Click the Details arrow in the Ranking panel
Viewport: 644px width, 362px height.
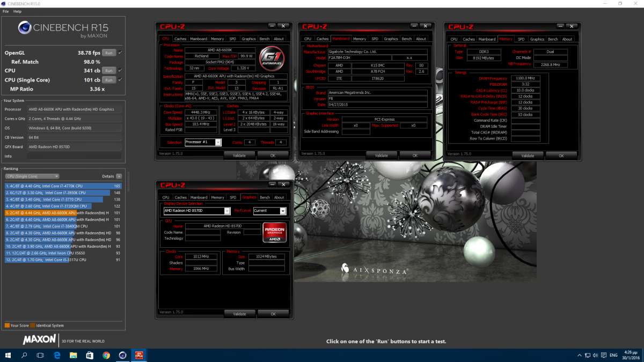coord(119,176)
